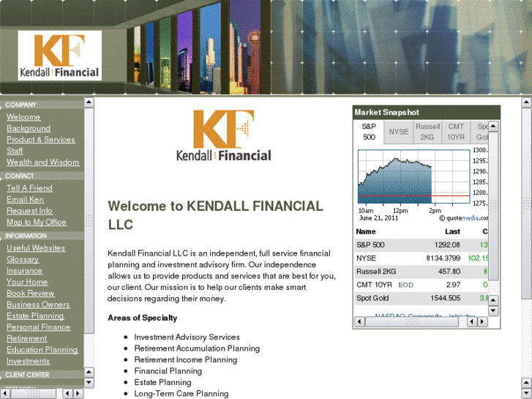Click the S&P 500 intraday chart
This screenshot has height=399, width=532.
click(413, 176)
